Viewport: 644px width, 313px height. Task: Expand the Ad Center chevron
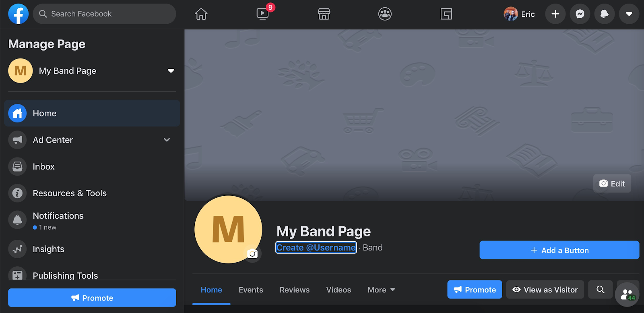click(x=167, y=140)
